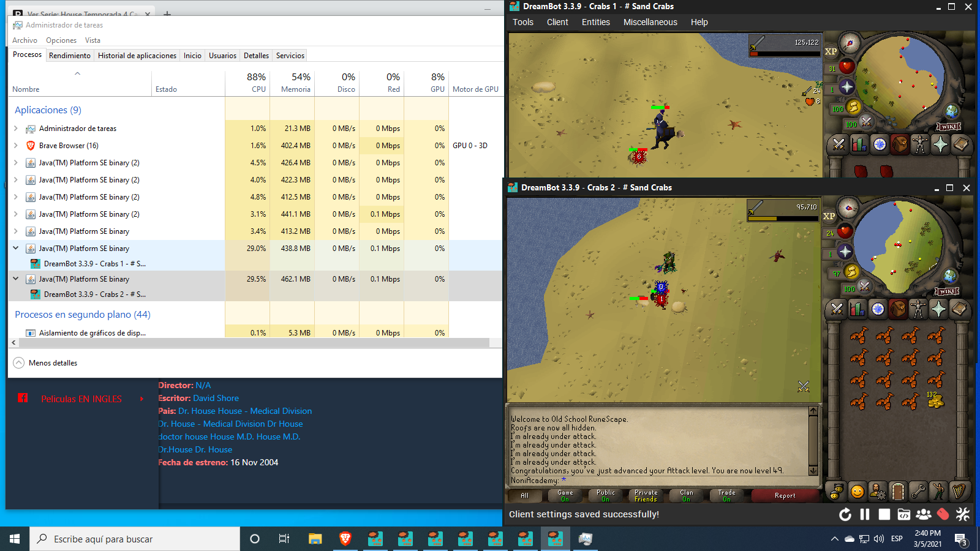This screenshot has height=551, width=980.
Task: Toggle the Game chat filter
Action: 565,495
